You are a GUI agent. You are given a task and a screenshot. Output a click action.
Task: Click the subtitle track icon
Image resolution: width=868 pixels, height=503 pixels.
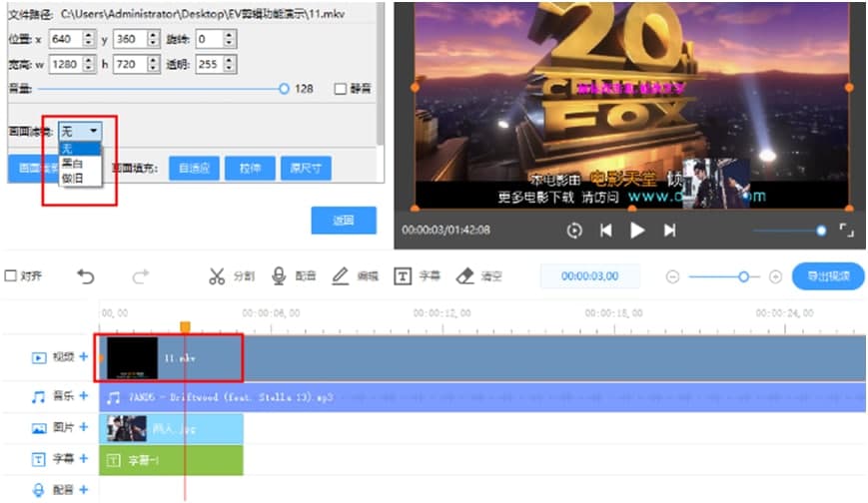38,459
